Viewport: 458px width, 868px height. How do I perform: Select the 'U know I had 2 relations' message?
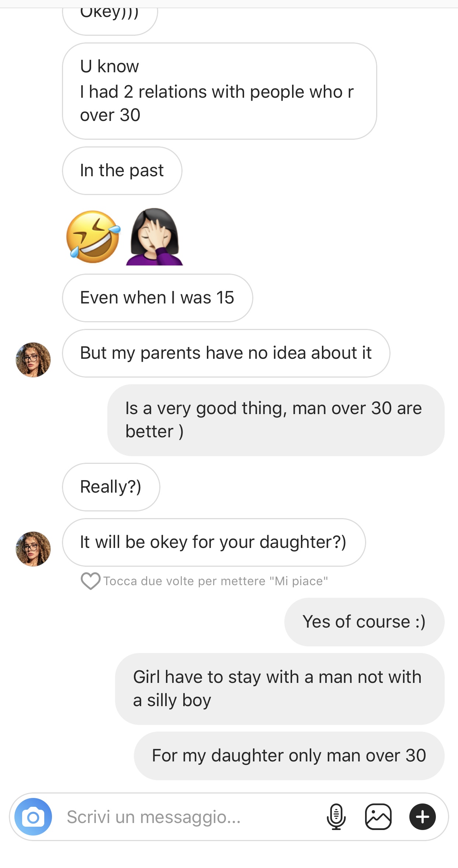pos(219,91)
